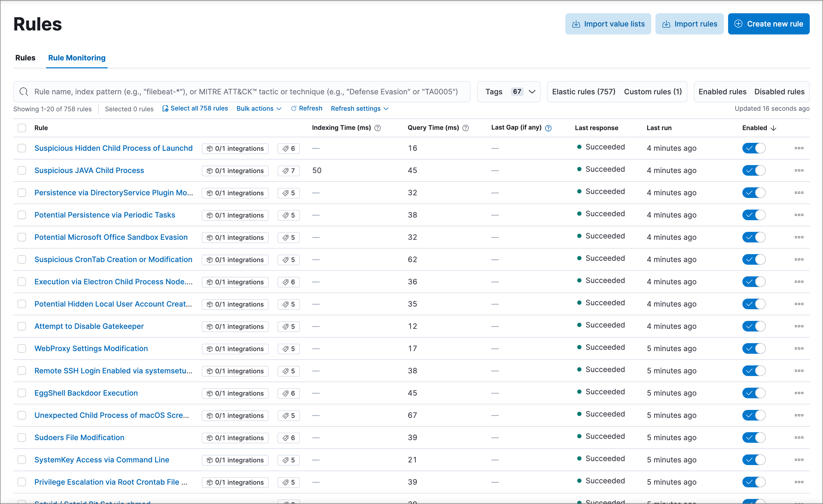Toggle off the SystemKey Access via Command Line rule
The width and height of the screenshot is (823, 504).
pyautogui.click(x=754, y=460)
